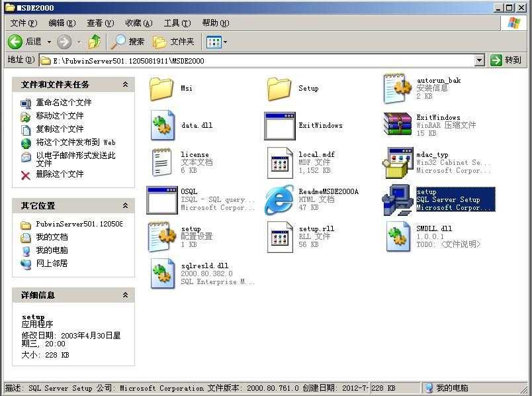Open the Views icon on toolbar
This screenshot has width=532, height=396.
tap(214, 42)
